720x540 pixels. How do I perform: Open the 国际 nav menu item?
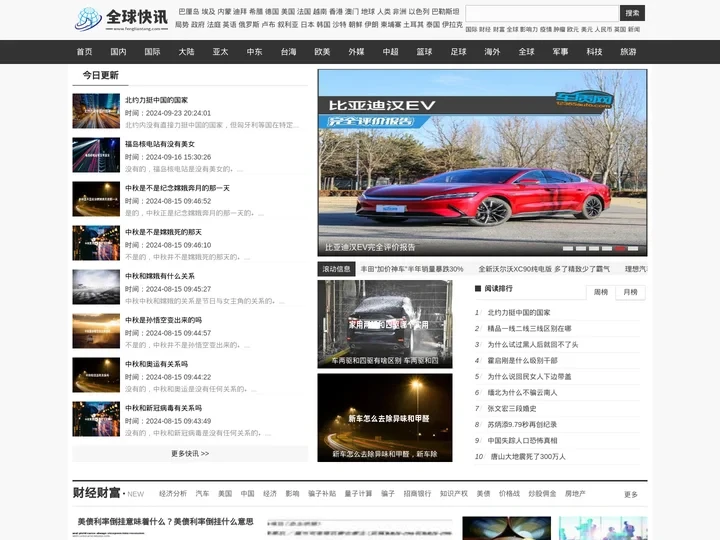pos(152,52)
